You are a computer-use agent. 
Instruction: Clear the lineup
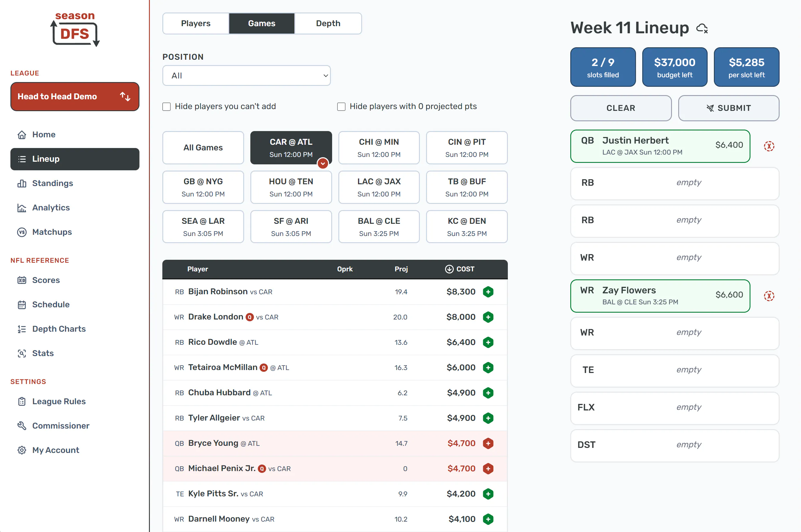coord(621,108)
